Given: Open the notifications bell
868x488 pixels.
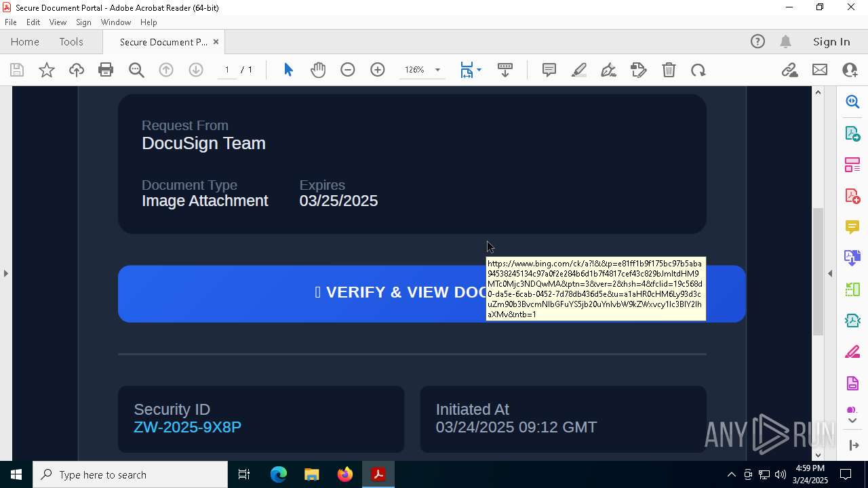Looking at the screenshot, I should click(786, 41).
